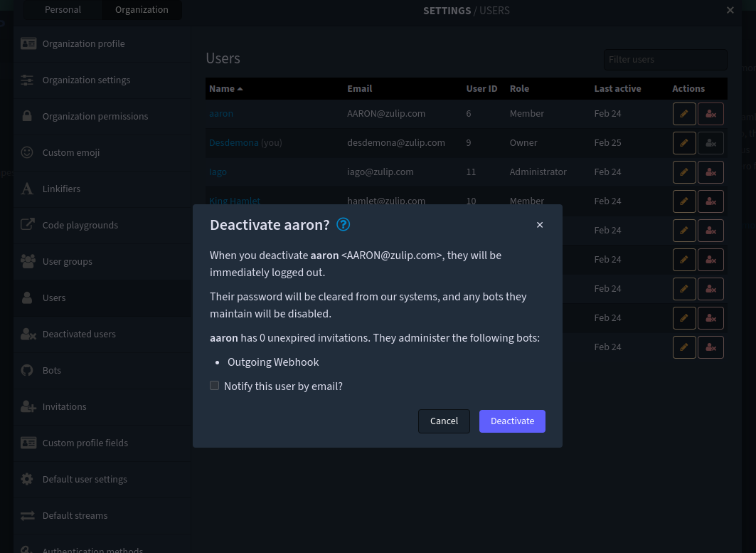Screen dimensions: 756x553
Task: Click the Deactivated users crossed-out person icon
Action: 27,334
